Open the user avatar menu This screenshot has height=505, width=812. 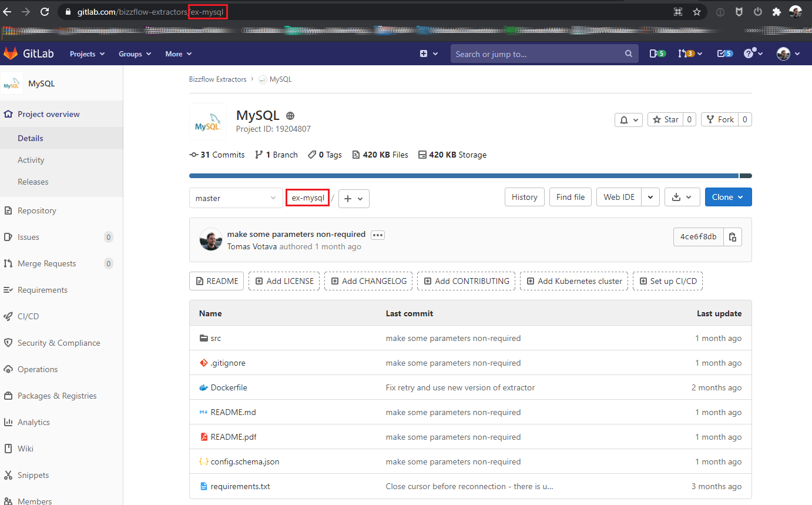[788, 53]
